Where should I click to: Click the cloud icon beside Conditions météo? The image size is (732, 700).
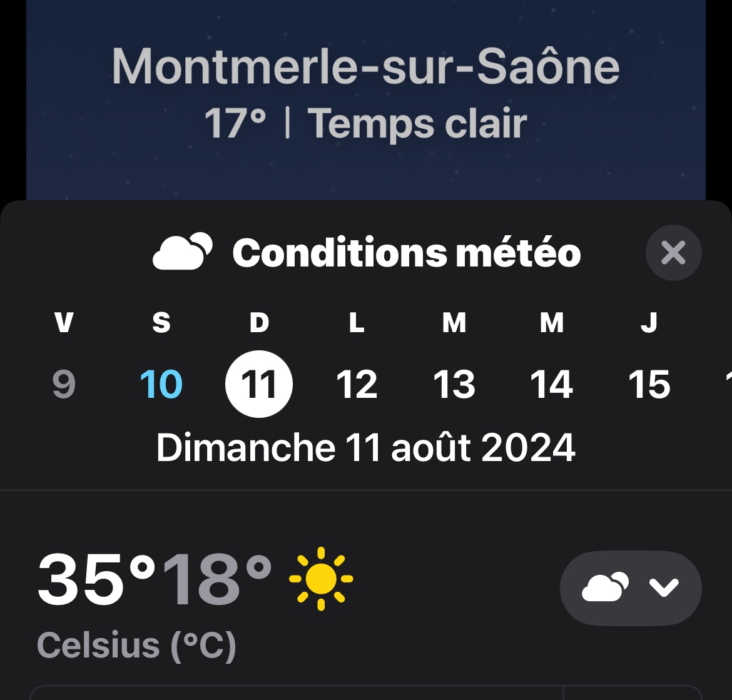pos(182,252)
